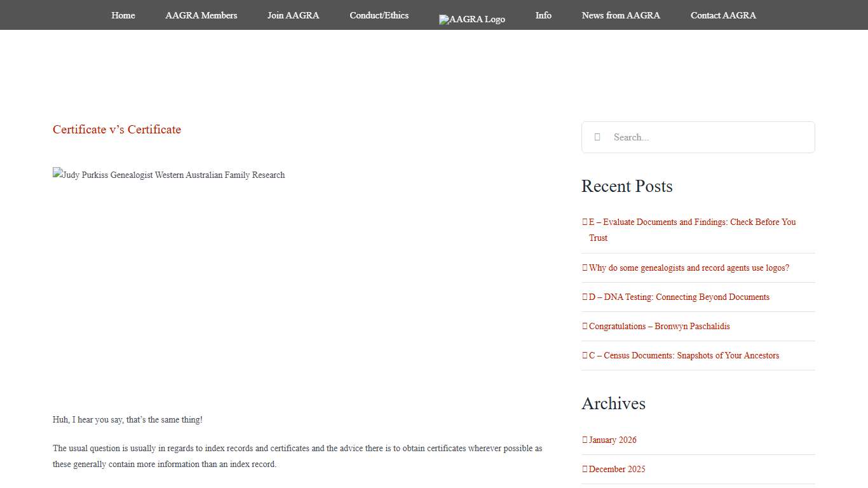Click the search magnifier icon
The height and width of the screenshot is (488, 868).
[597, 137]
